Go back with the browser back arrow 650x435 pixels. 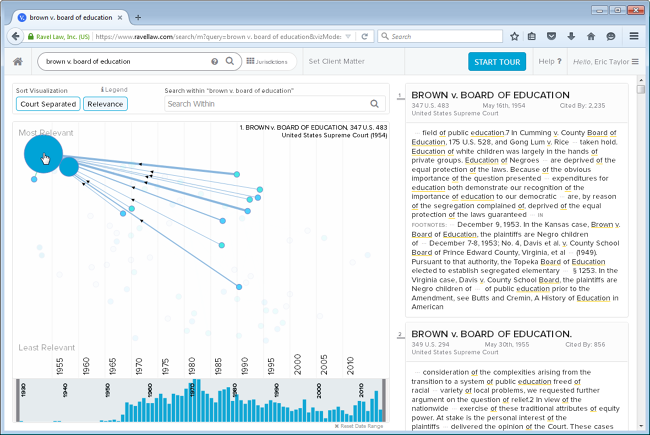[15, 36]
